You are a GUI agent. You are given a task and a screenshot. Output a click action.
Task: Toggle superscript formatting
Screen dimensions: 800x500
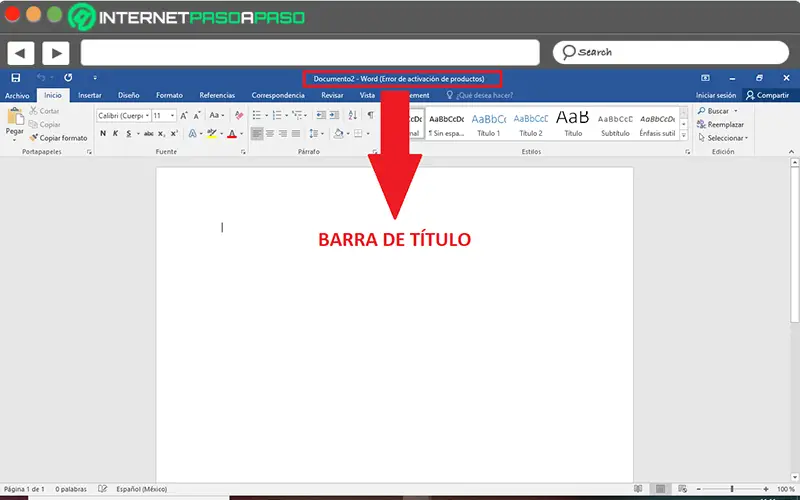tap(174, 134)
